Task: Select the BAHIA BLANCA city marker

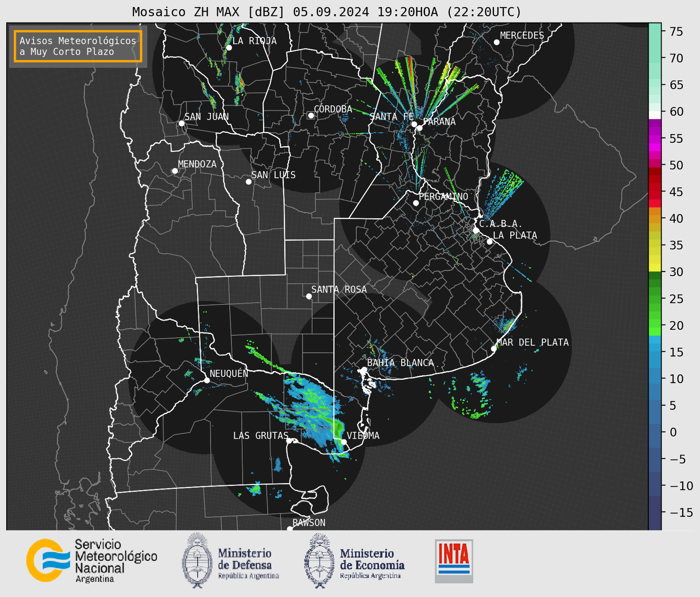Action: [364, 369]
